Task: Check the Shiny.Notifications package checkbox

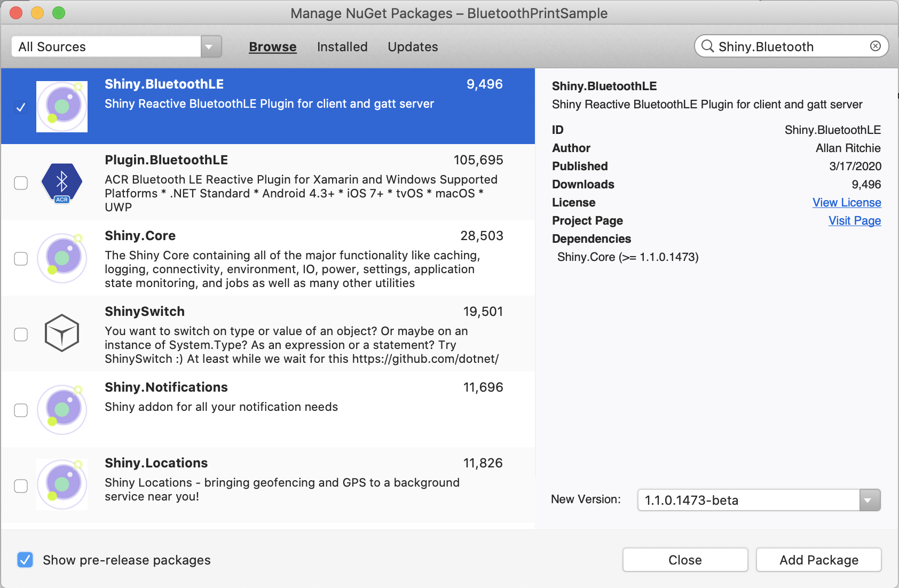Action: point(21,410)
